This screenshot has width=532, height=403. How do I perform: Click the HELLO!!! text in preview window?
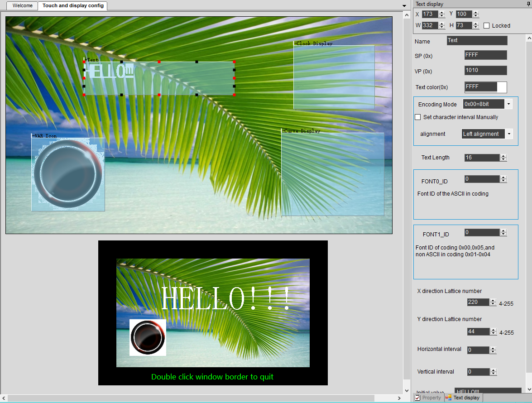pyautogui.click(x=225, y=298)
